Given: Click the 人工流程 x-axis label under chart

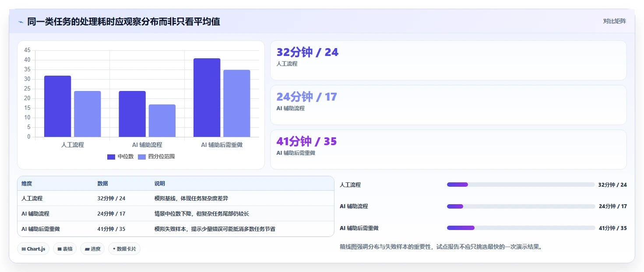Looking at the screenshot, I should point(73,145).
